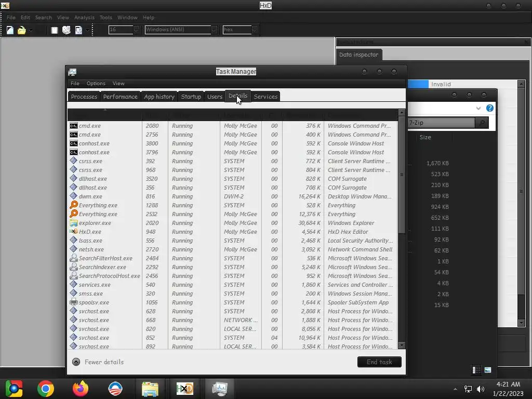Open Chrome from the taskbar
Screen dimensions: 532x399
(46, 389)
